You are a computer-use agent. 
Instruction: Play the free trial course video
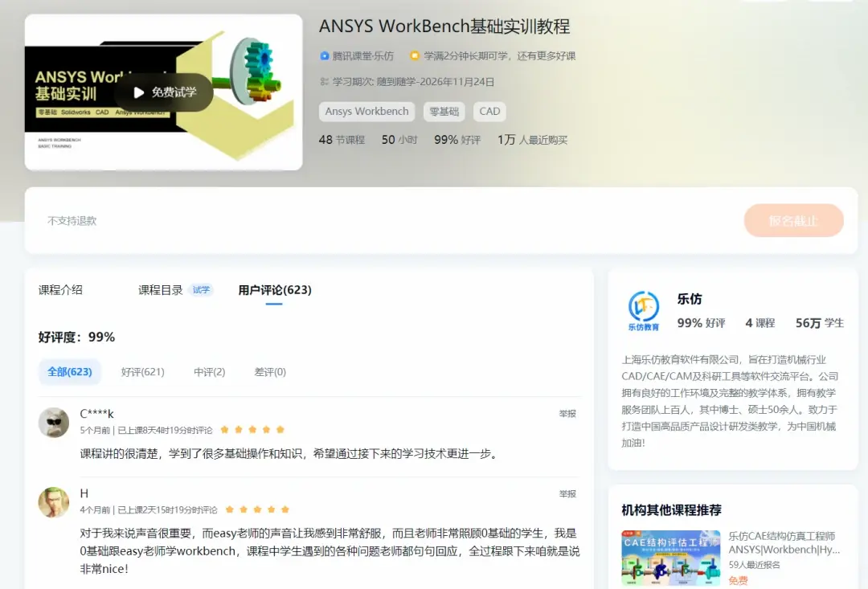pyautogui.click(x=164, y=92)
